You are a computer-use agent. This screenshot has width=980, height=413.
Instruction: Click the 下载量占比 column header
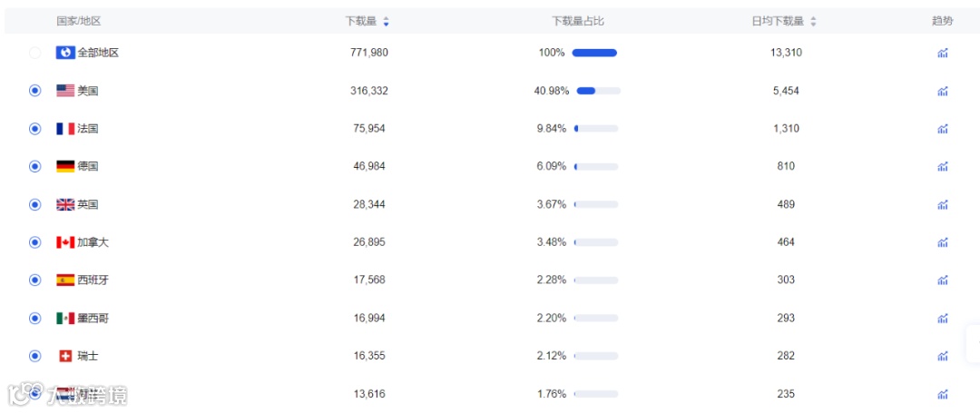[577, 21]
